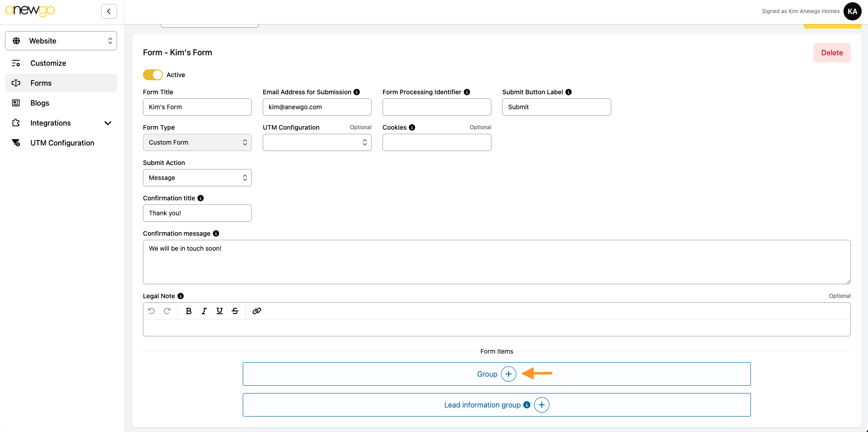Add Lead information group with plus icon
This screenshot has width=868, height=432.
pos(542,405)
